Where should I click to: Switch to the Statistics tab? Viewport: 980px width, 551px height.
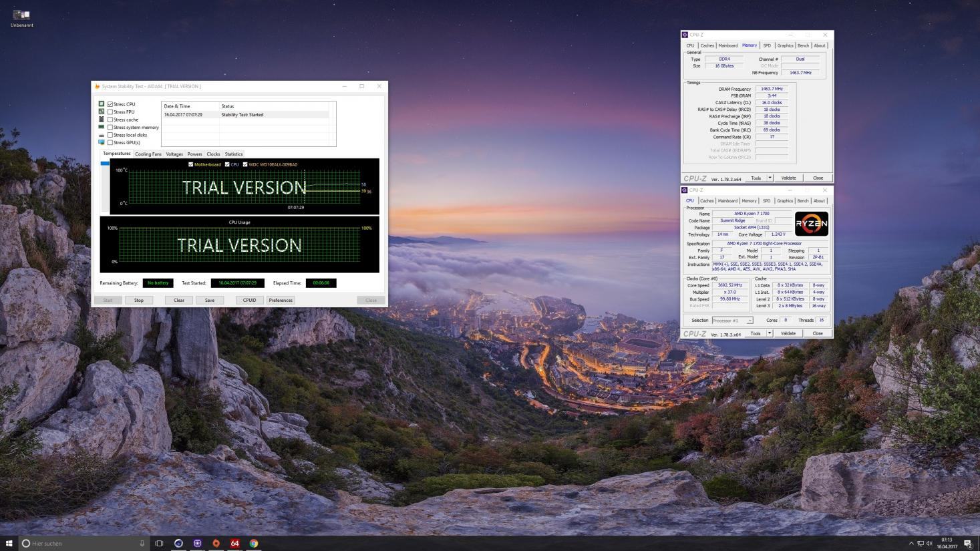pos(234,154)
